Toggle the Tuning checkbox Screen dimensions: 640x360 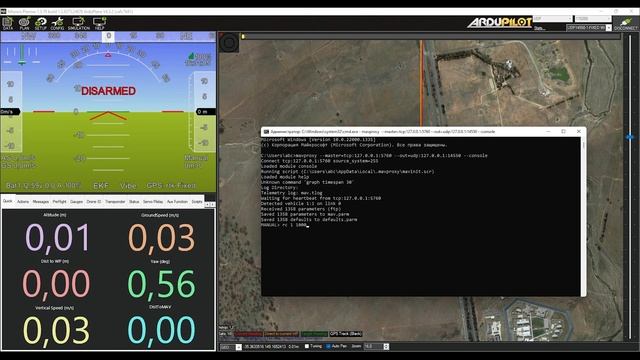307,346
